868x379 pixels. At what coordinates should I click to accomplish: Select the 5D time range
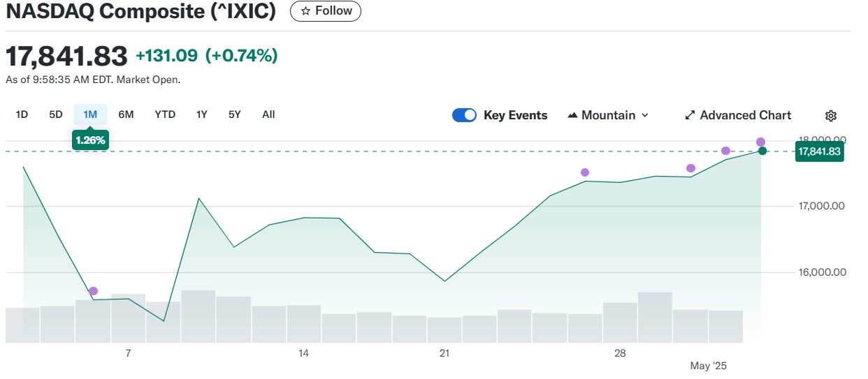(56, 114)
